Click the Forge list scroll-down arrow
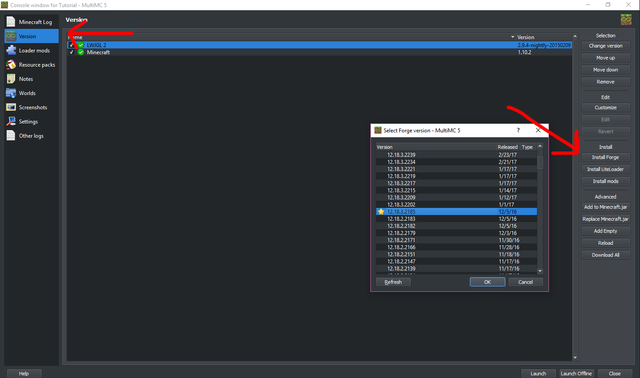 540,271
